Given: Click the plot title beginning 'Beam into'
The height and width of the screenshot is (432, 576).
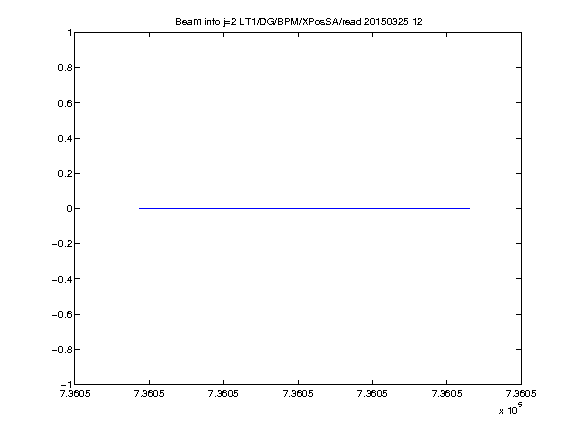Looking at the screenshot, I should (x=299, y=22).
